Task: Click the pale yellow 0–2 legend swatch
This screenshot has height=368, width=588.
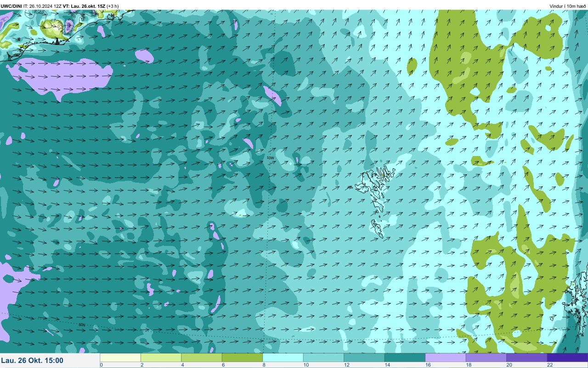Action: (x=120, y=357)
